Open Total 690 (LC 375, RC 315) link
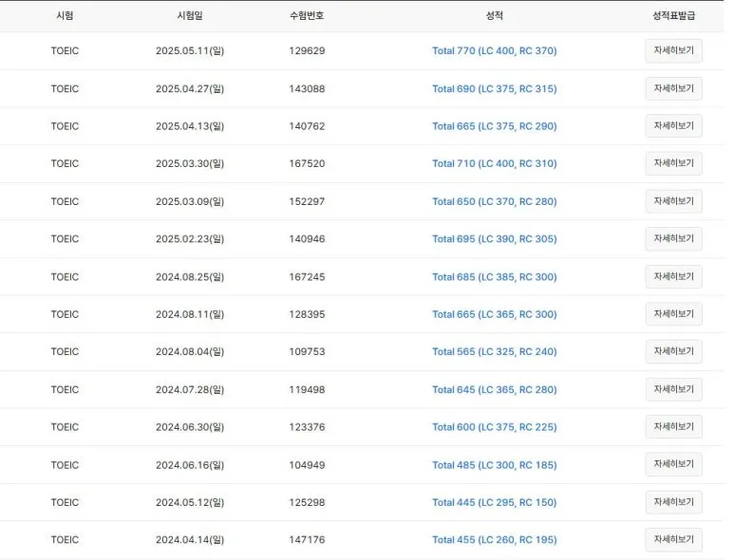Viewport: 734px width, 560px height. coord(494,88)
